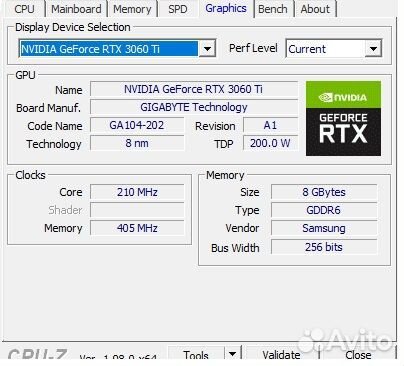
Task: Click the Board Manuf. label
Action: pos(49,108)
